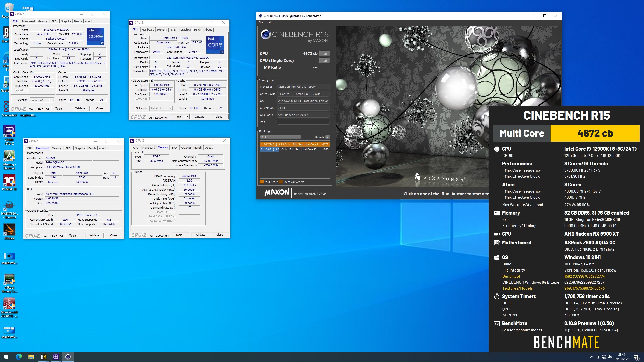Expand the Tools arrow in Core #8 CPU-Z
This screenshot has height=362, width=644.
187,117
